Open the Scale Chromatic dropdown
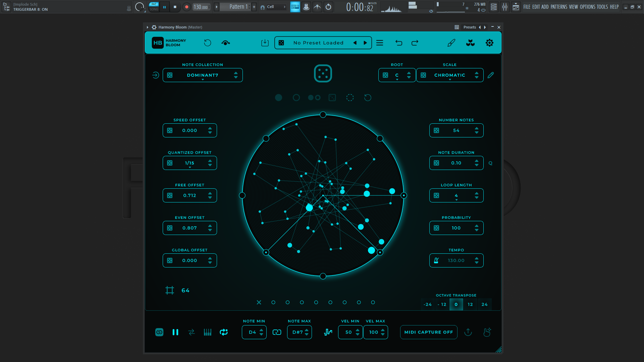The image size is (644, 362). 450,75
